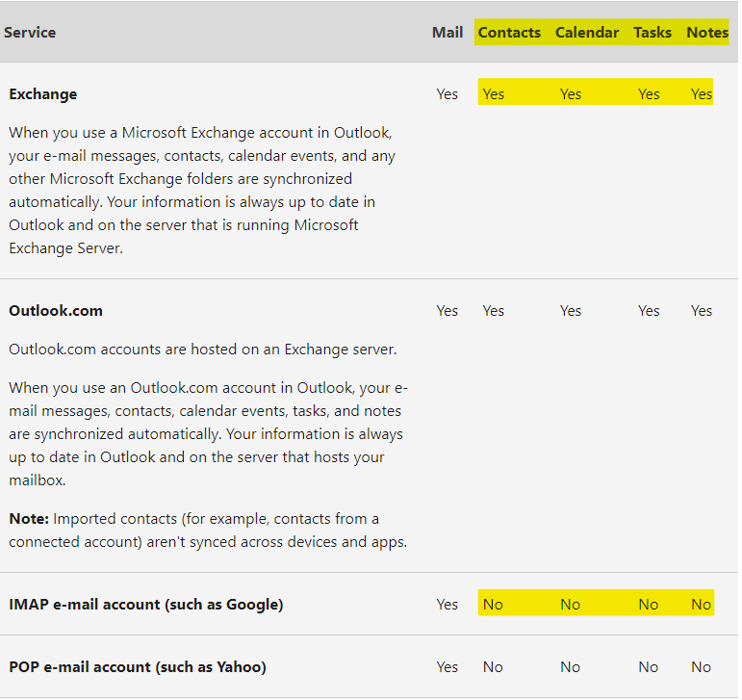Click IMAP row Tasks 'No' cell
The image size is (742, 700).
point(648,605)
